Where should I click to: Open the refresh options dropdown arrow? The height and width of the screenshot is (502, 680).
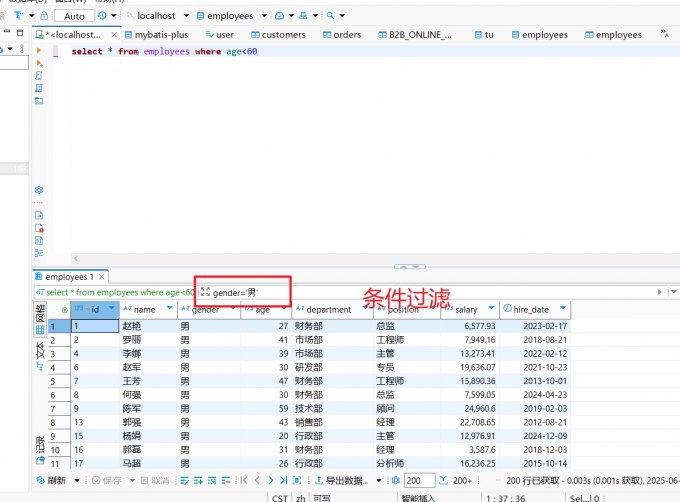click(x=77, y=480)
